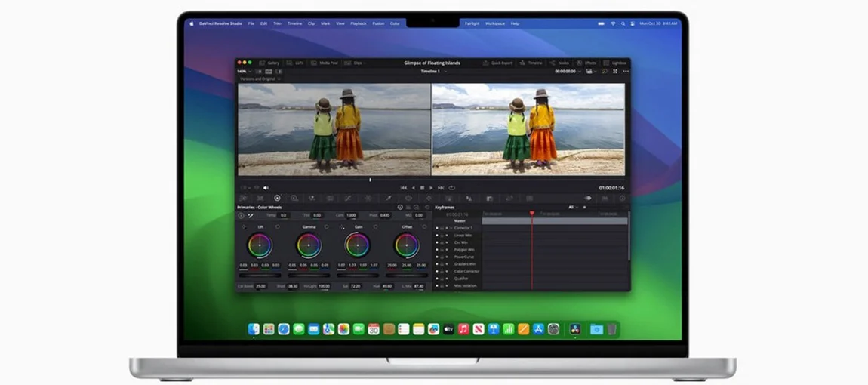The width and height of the screenshot is (868, 385).
Task: Toggle lock on Color Corrector keyframe row
Action: click(x=442, y=271)
